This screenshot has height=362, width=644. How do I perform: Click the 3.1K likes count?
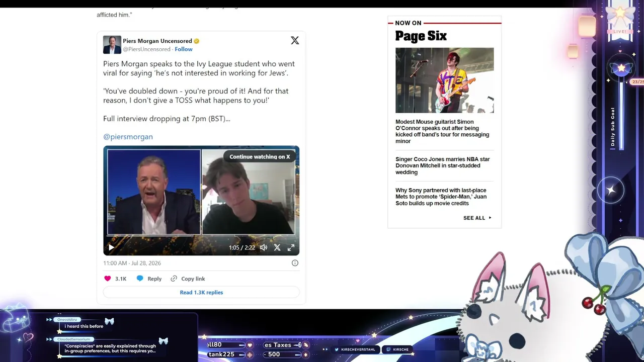click(x=121, y=279)
